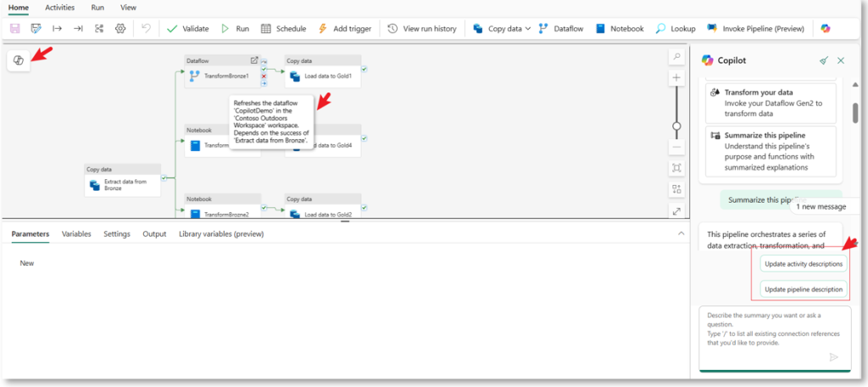Clear Copilot chat with the broom icon
The width and height of the screenshot is (868, 387).
pos(824,60)
